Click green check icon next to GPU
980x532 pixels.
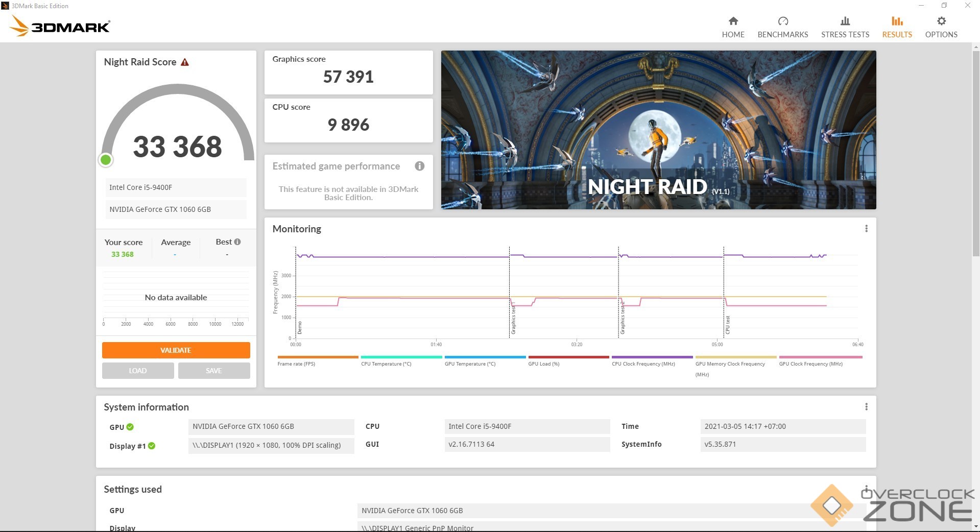point(130,427)
